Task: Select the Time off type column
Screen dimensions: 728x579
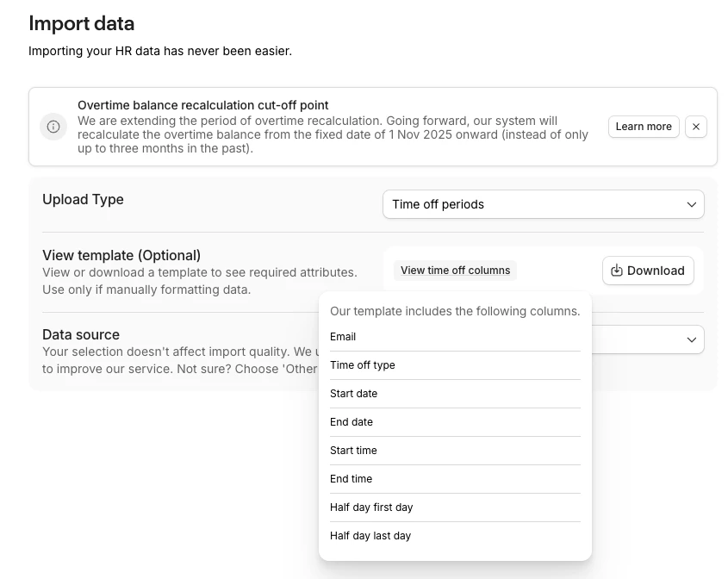Action: point(363,365)
